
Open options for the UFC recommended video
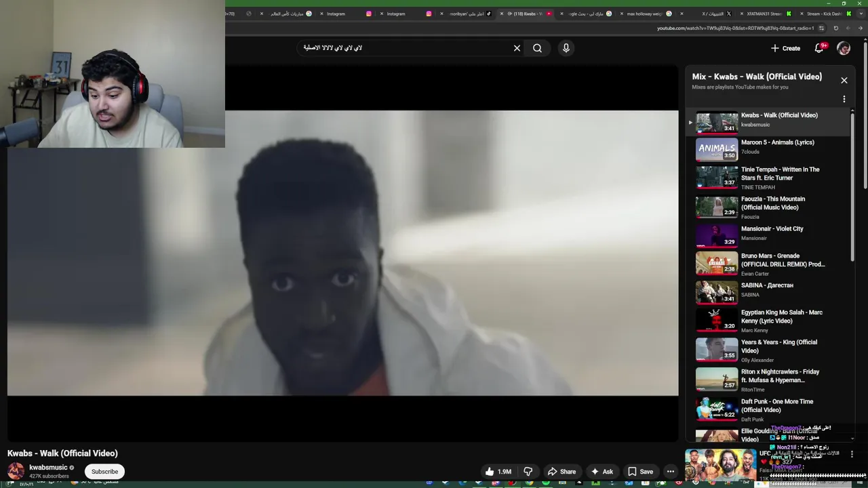coord(852,454)
